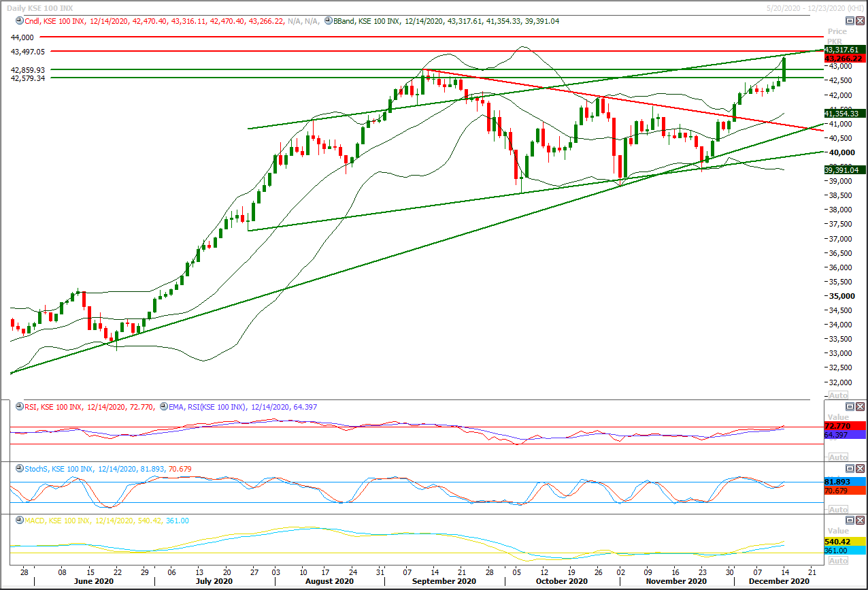Click the orange 70.679 StochS value tag
The width and height of the screenshot is (868, 590).
coord(844,489)
